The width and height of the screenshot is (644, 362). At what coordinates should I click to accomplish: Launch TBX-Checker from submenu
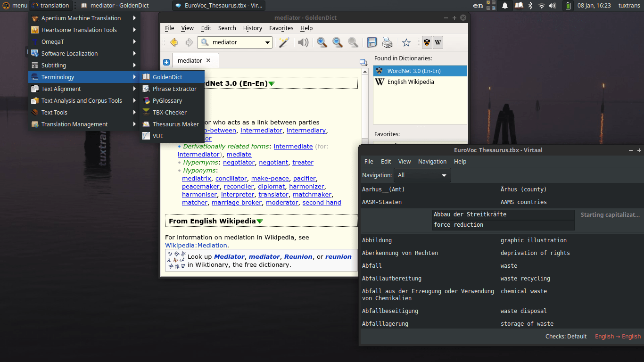coord(172,112)
